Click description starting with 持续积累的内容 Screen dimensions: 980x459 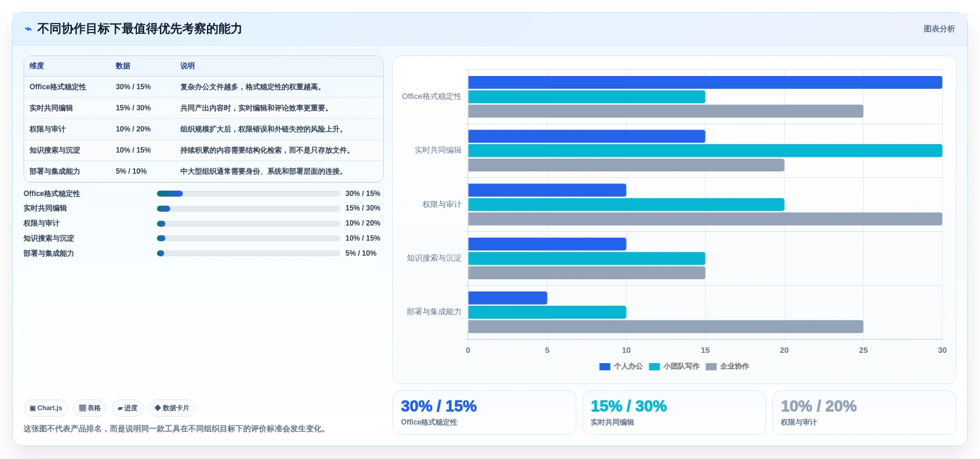pos(267,150)
